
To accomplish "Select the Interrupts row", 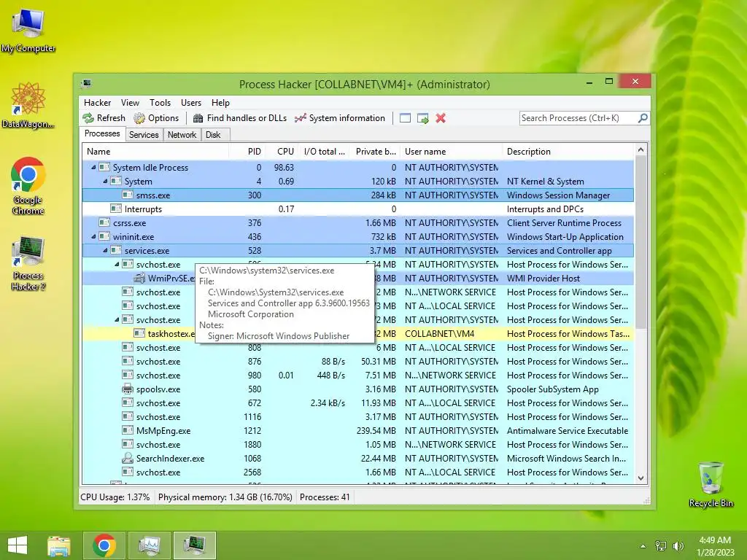I will 357,209.
